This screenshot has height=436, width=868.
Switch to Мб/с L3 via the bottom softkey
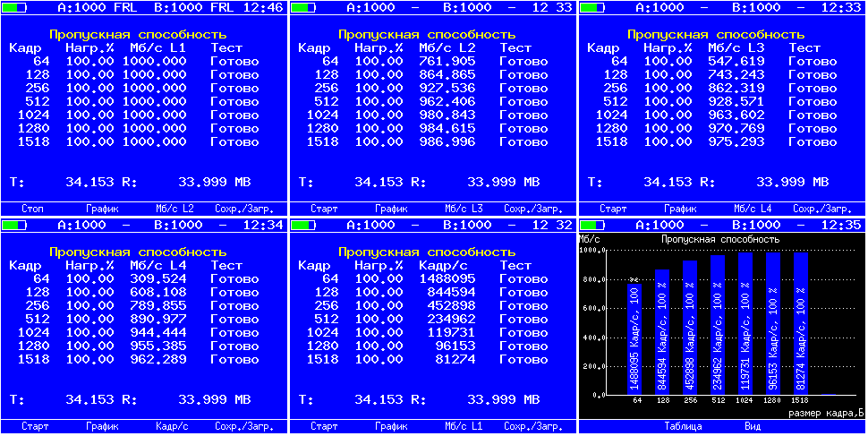[x=464, y=209]
